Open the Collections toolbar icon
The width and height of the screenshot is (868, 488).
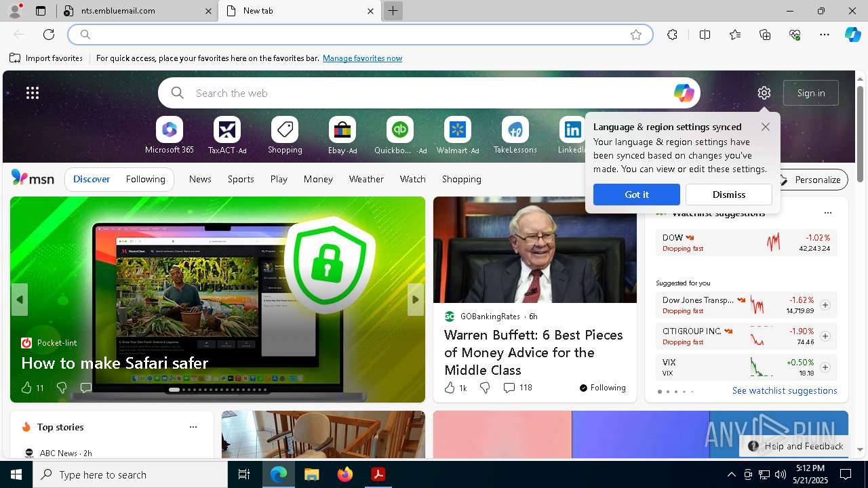pyautogui.click(x=765, y=35)
